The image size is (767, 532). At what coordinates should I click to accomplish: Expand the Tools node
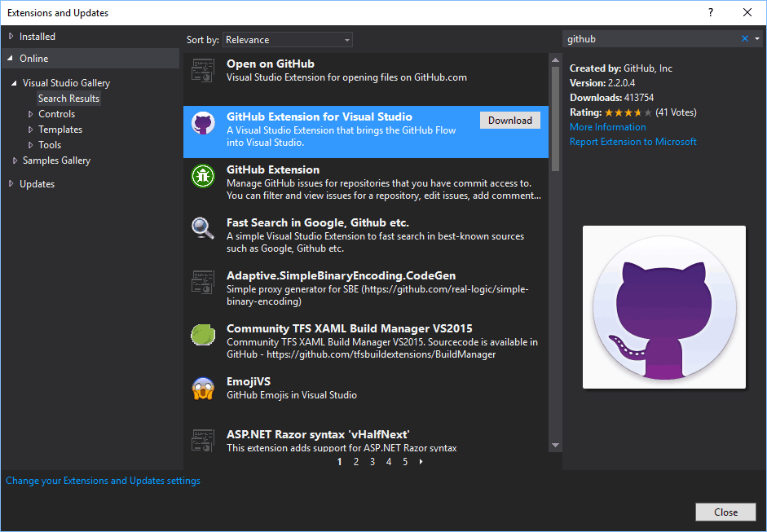tap(30, 145)
